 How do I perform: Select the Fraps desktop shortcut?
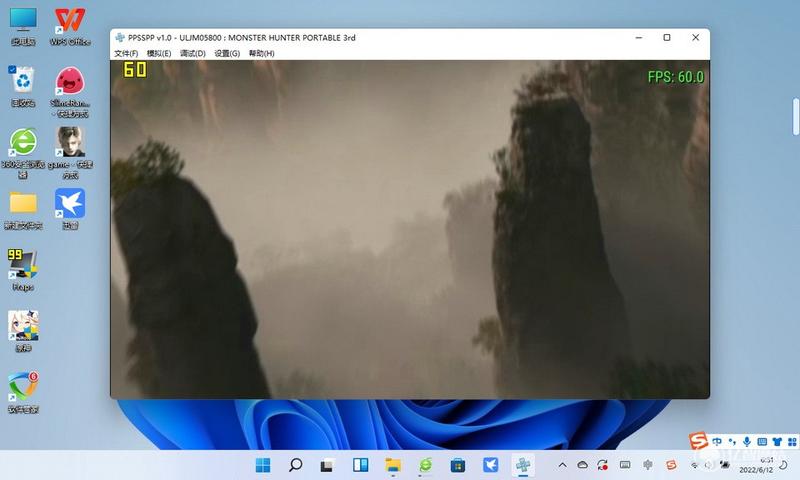click(22, 270)
